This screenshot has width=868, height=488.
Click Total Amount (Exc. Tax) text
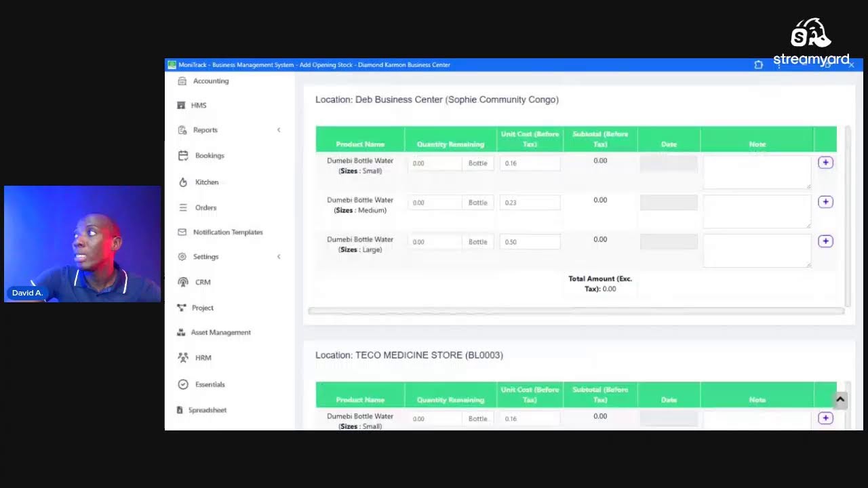600,283
